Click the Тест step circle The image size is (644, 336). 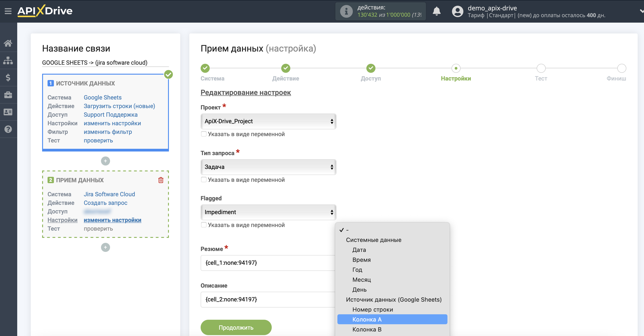[541, 68]
